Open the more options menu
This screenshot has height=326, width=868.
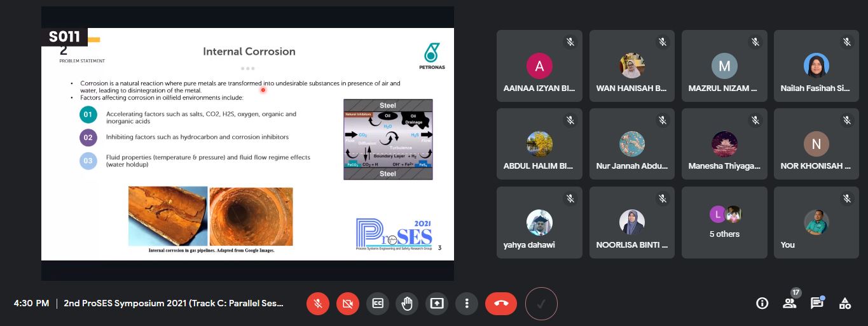point(467,303)
